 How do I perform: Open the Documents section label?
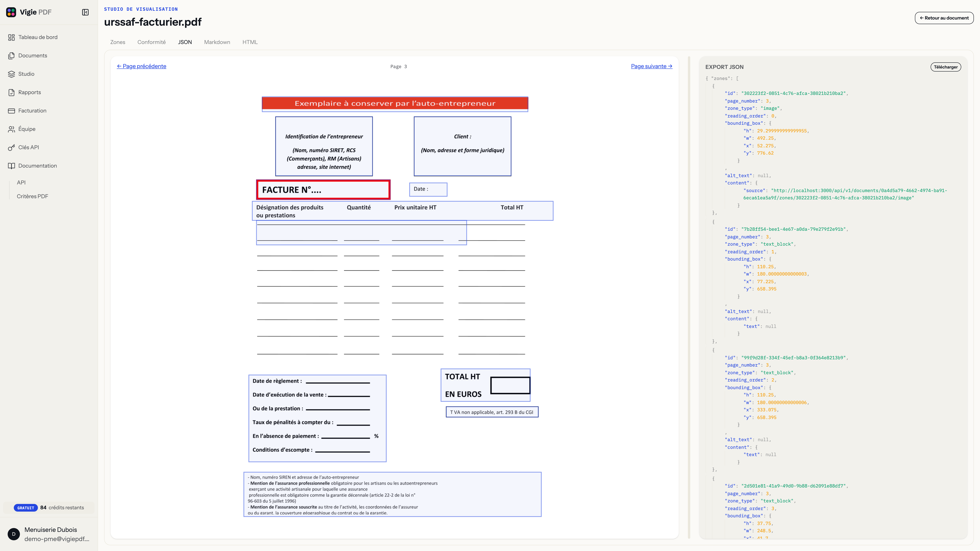click(x=33, y=55)
